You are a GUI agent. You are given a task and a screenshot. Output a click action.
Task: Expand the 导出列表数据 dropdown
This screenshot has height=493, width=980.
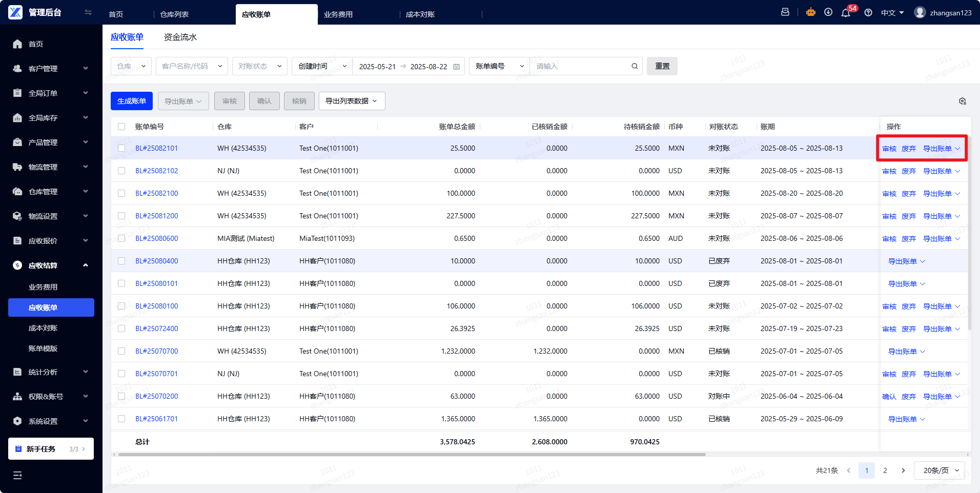point(352,101)
